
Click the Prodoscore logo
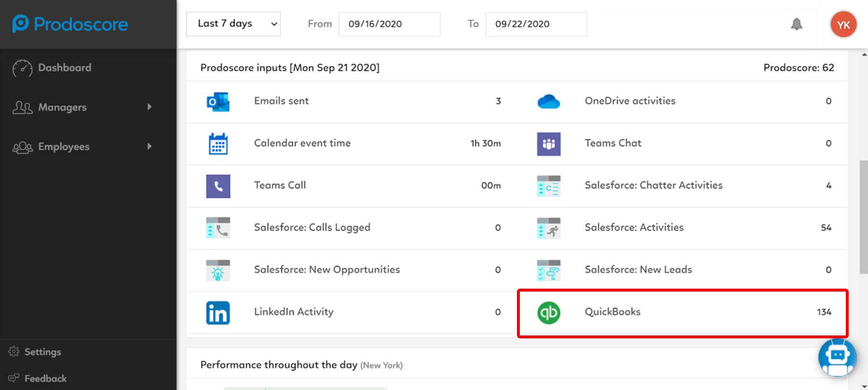coord(70,24)
